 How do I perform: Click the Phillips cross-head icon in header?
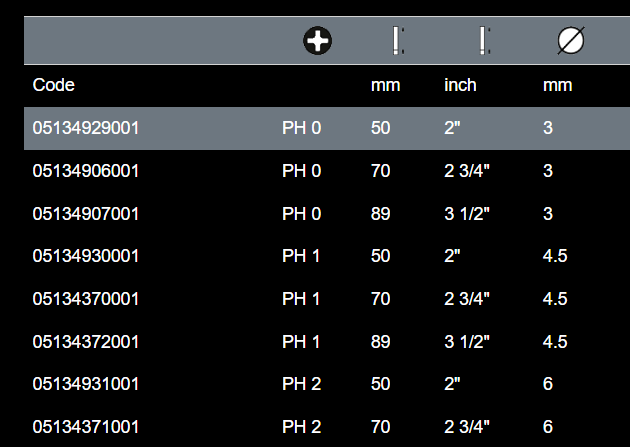click(318, 41)
